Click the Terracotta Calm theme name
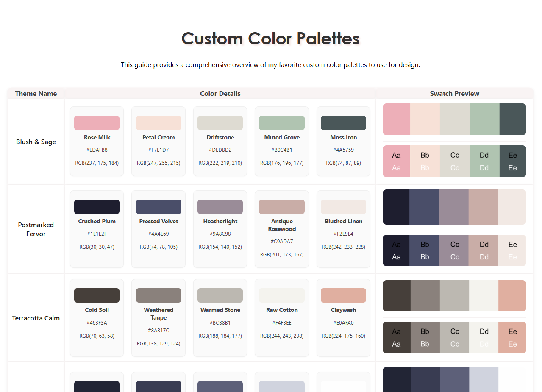 pyautogui.click(x=36, y=318)
